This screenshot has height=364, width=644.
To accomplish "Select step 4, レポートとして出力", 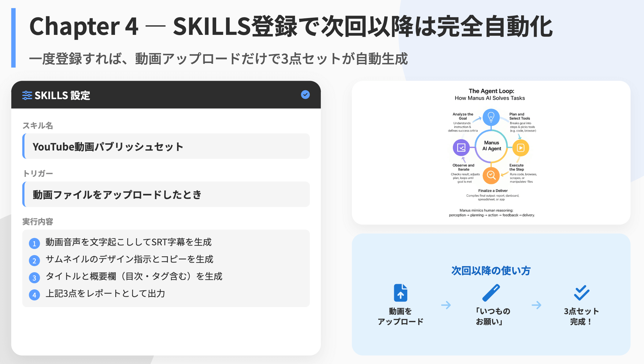I will point(105,294).
